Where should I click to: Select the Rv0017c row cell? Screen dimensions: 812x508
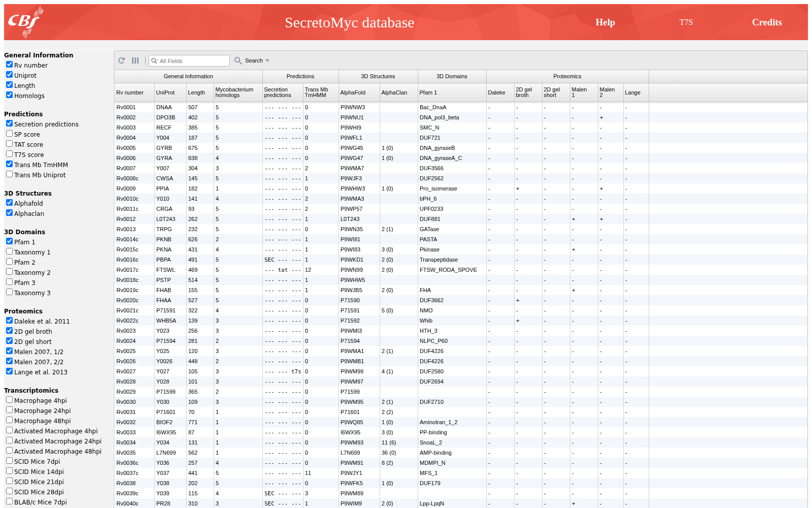tap(134, 270)
